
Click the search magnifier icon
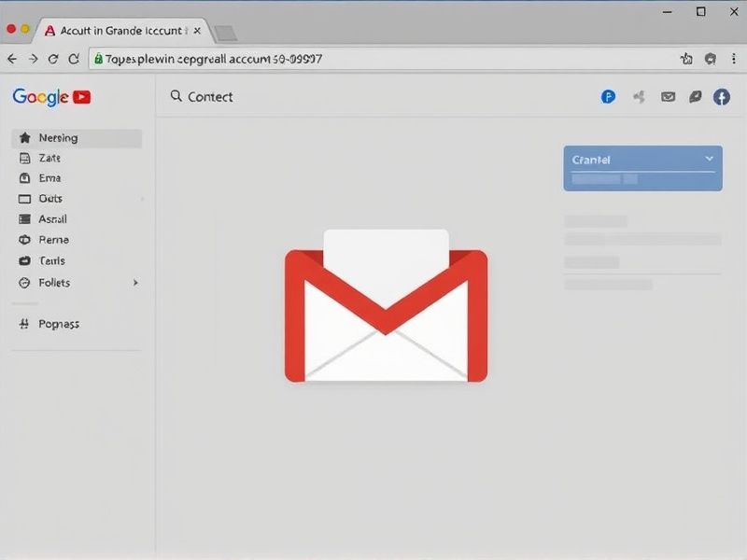coord(176,96)
